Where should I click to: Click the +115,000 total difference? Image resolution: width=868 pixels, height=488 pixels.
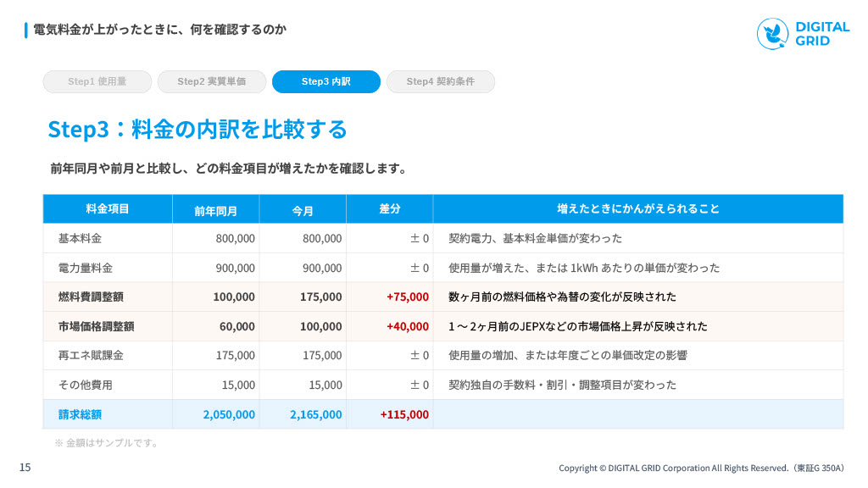tap(404, 414)
